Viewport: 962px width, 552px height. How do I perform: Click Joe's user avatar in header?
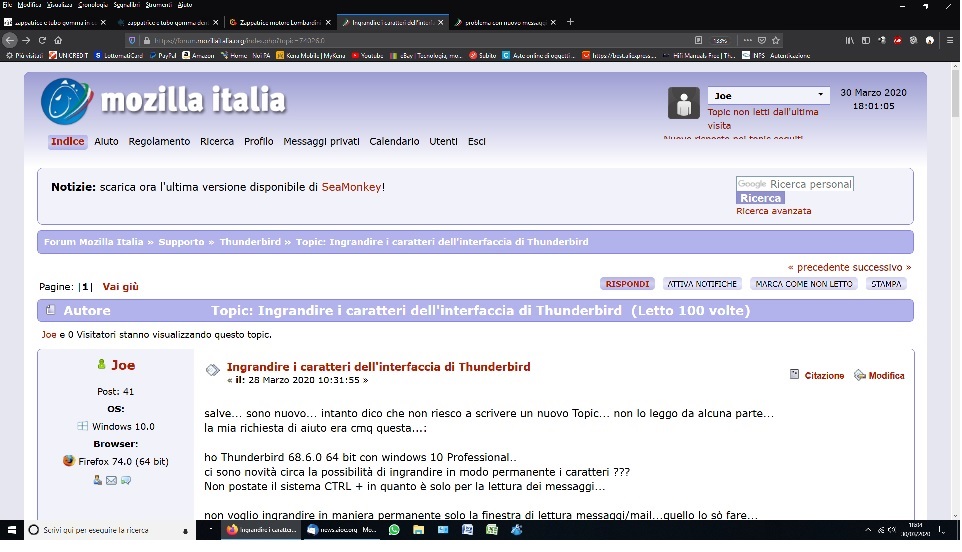click(x=683, y=102)
